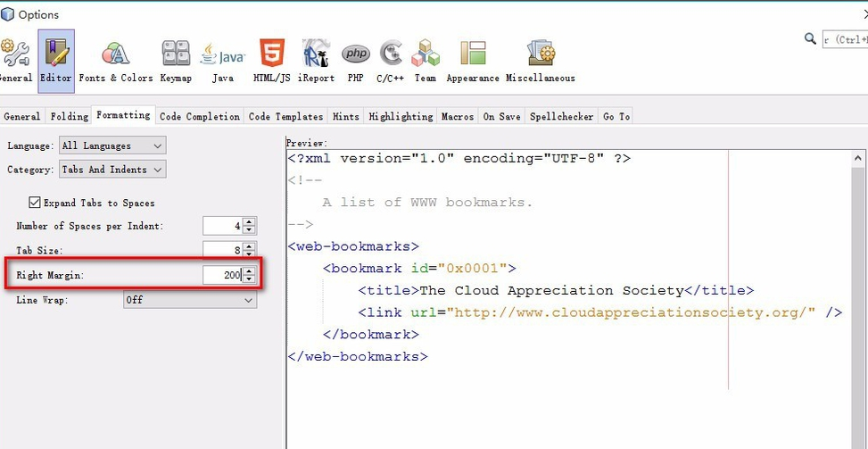This screenshot has height=449, width=868.
Task: Open the Miscellaneous options category
Action: (541, 62)
